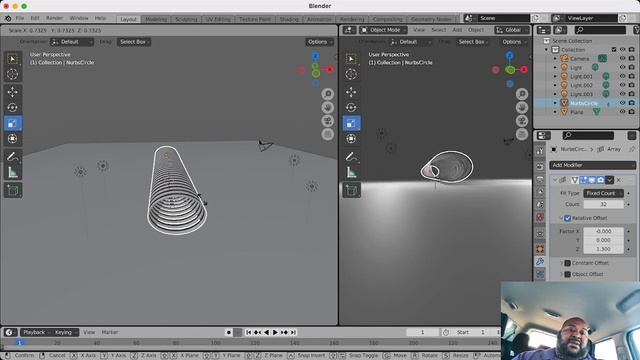Select the Measure tool in left viewport
640x360 pixels.
pyautogui.click(x=13, y=173)
